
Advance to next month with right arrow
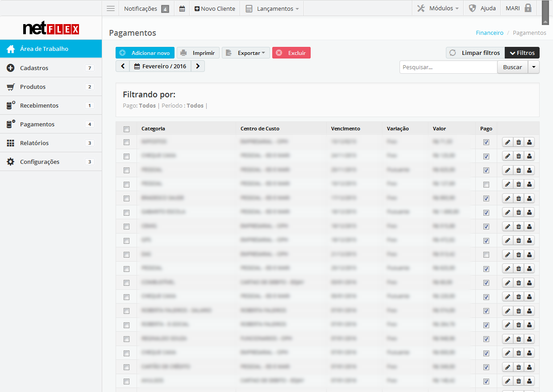[x=198, y=66]
